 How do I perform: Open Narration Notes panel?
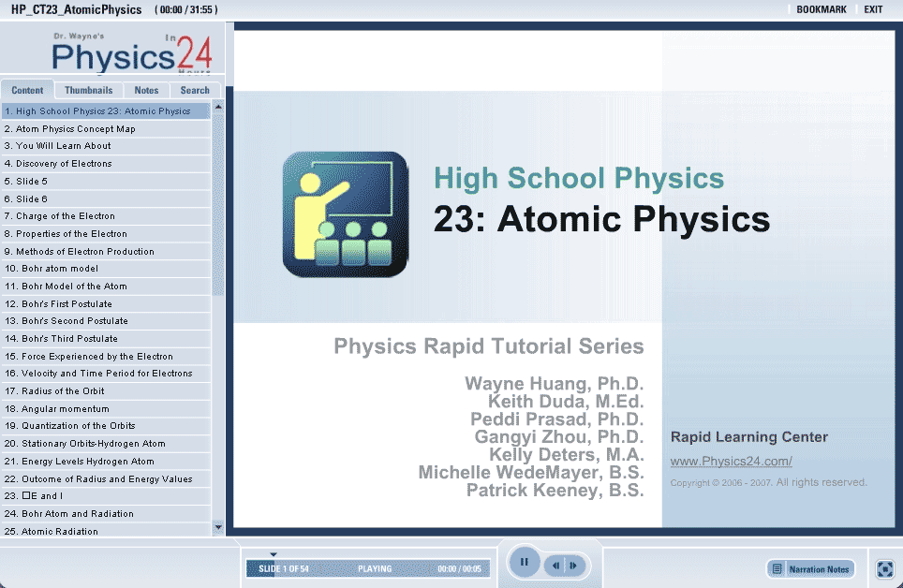click(810, 569)
